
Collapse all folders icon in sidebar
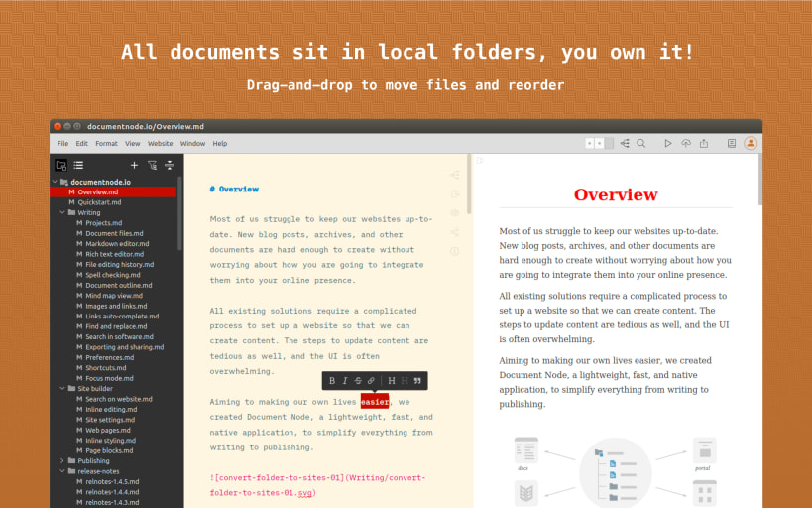tap(170, 166)
